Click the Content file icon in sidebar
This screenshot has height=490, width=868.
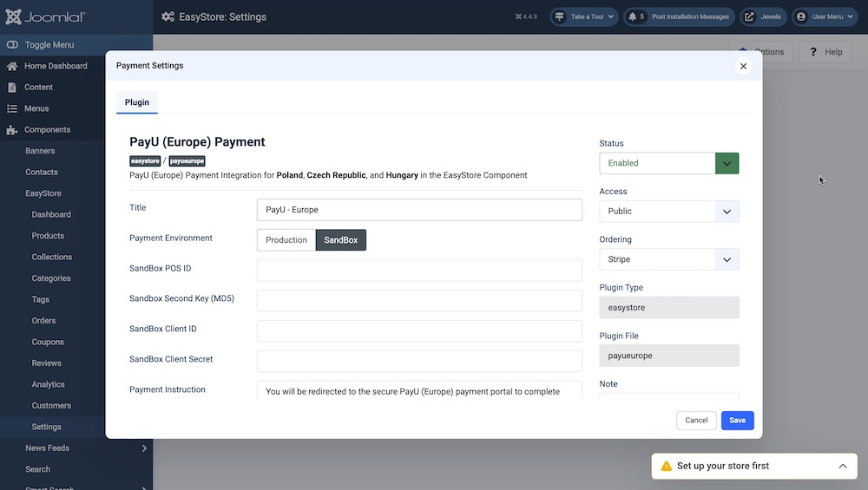tap(12, 88)
